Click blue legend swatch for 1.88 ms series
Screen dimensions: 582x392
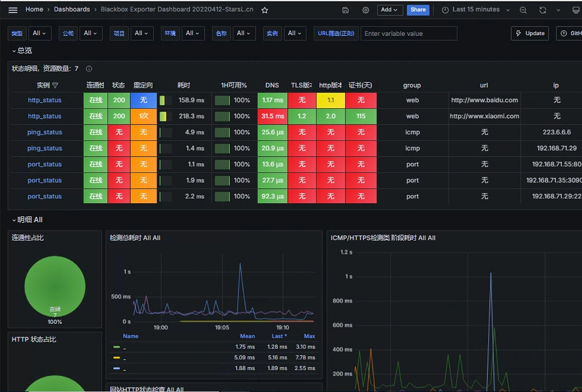[117, 368]
